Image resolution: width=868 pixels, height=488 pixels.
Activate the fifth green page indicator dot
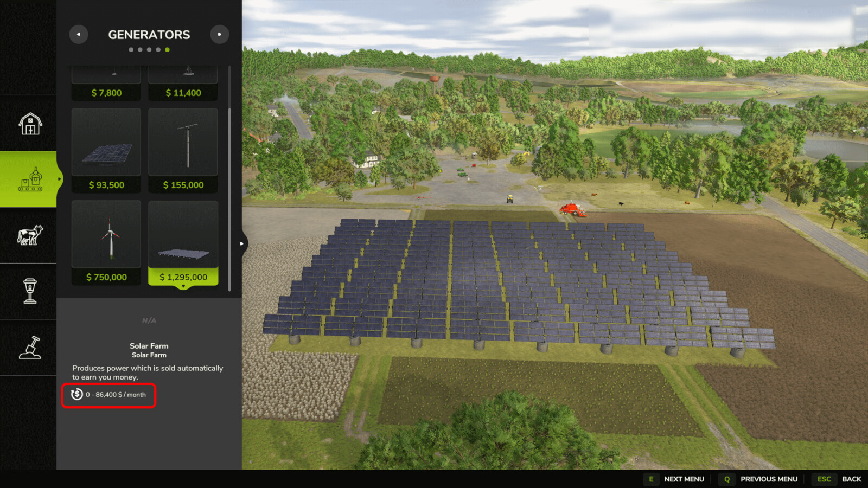[167, 49]
